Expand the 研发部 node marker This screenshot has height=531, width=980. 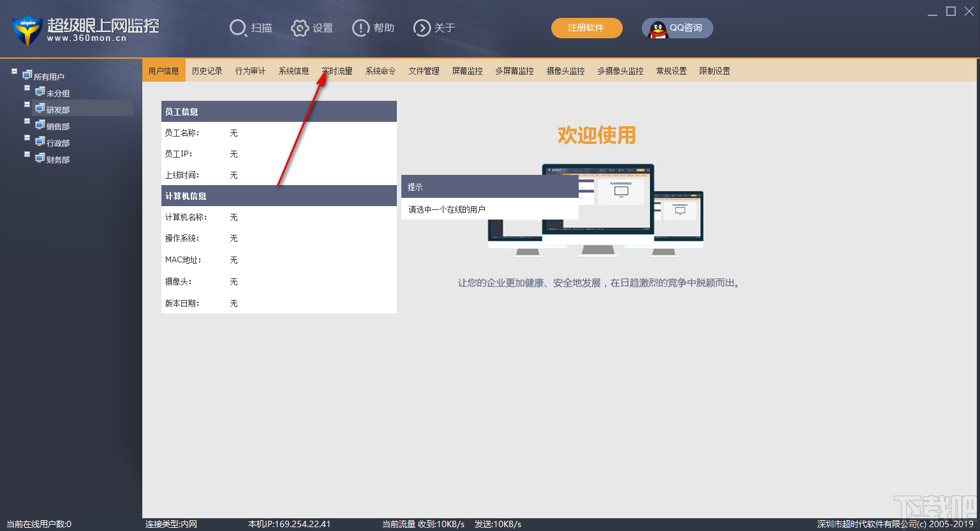[x=27, y=104]
